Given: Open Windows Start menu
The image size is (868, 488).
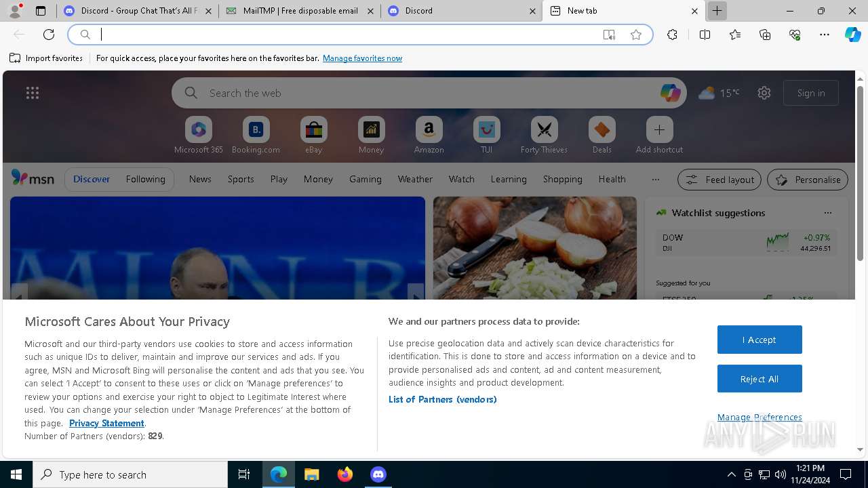Looking at the screenshot, I should pos(16,474).
